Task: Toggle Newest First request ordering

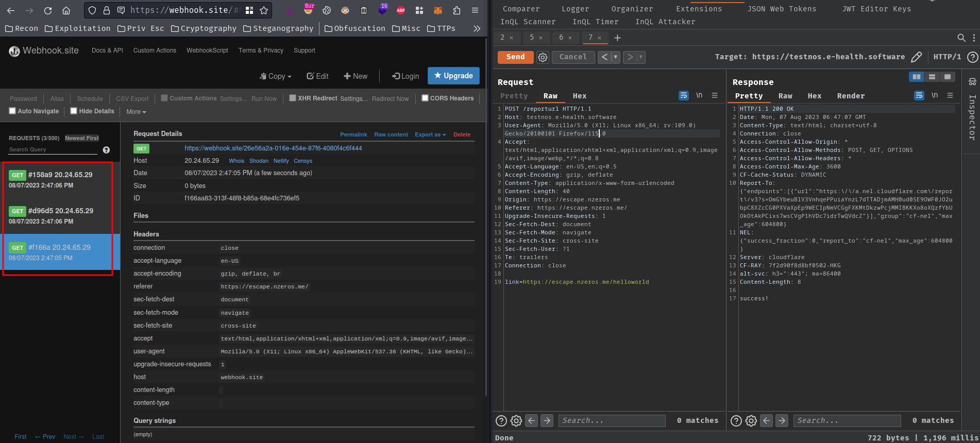Action: point(82,138)
